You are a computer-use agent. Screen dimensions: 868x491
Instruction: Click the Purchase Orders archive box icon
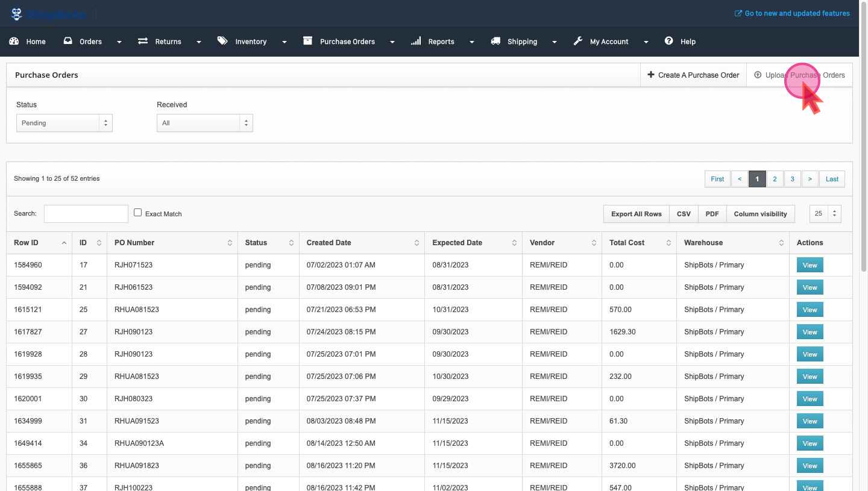(x=307, y=41)
